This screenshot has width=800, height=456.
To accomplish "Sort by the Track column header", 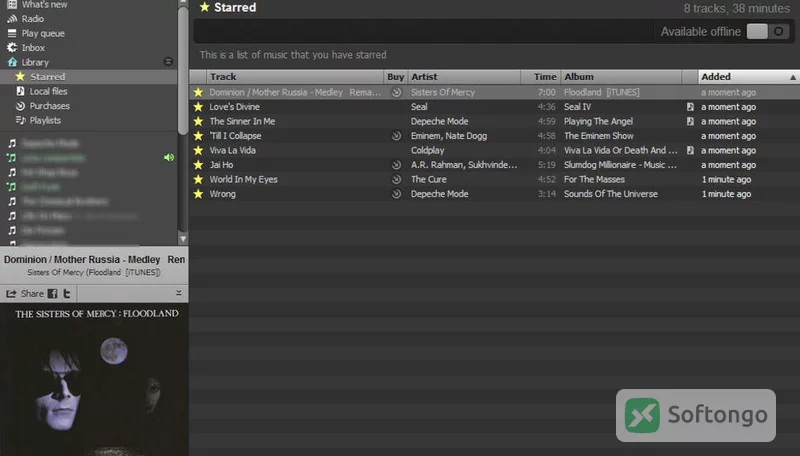I will [296, 77].
